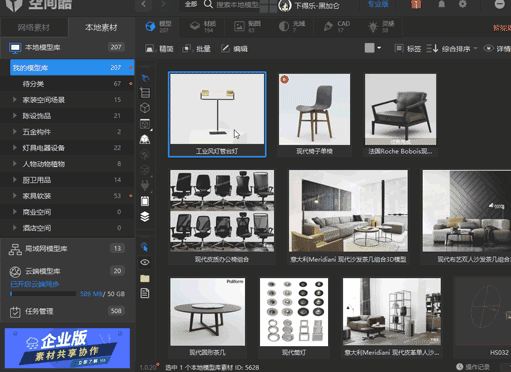511x372 pixels.
Task: Toggle the 标签 tags display
Action: click(407, 49)
